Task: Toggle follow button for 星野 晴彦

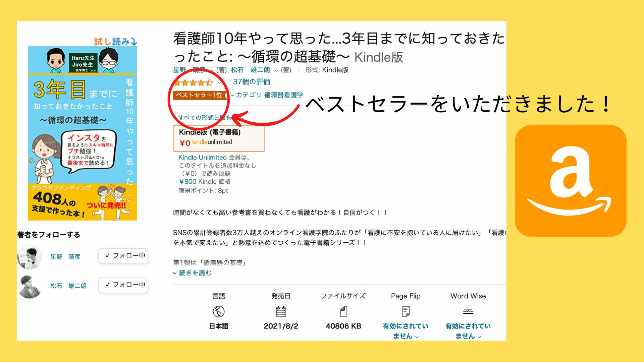Action: coord(123,256)
